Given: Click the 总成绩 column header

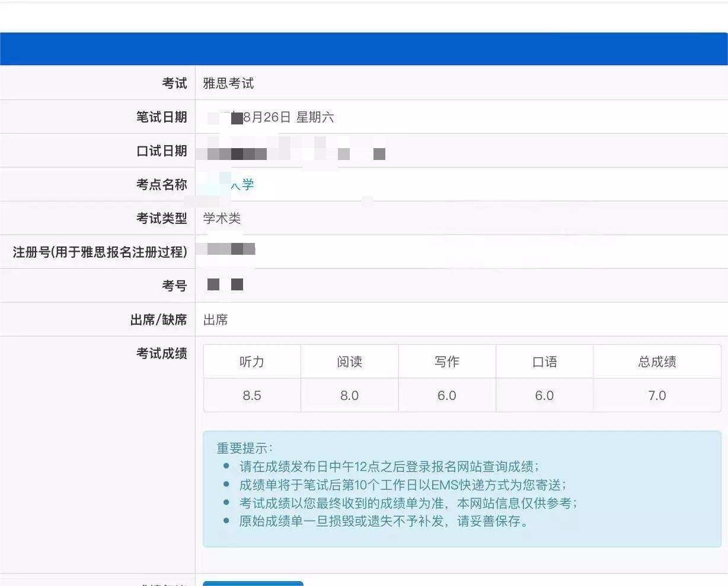Looking at the screenshot, I should coord(657,361).
